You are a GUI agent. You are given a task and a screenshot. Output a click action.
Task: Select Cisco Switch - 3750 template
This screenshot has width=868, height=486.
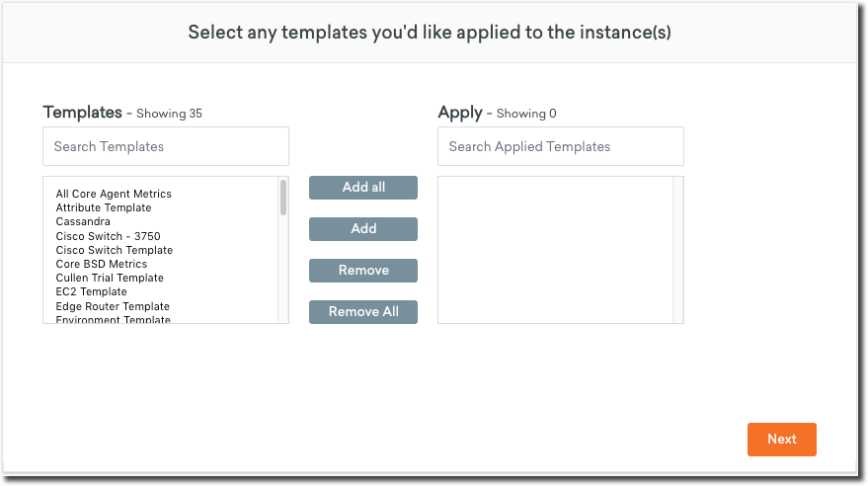[108, 236]
